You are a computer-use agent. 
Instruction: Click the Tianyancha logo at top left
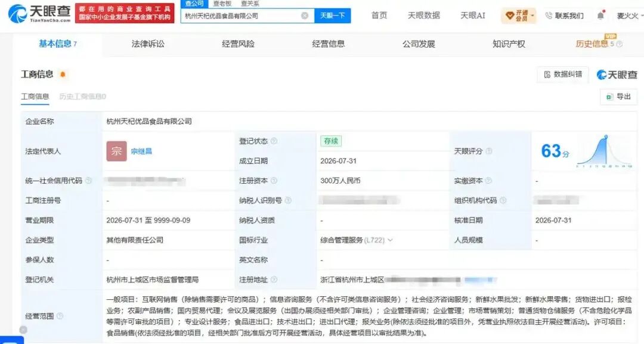pyautogui.click(x=39, y=14)
